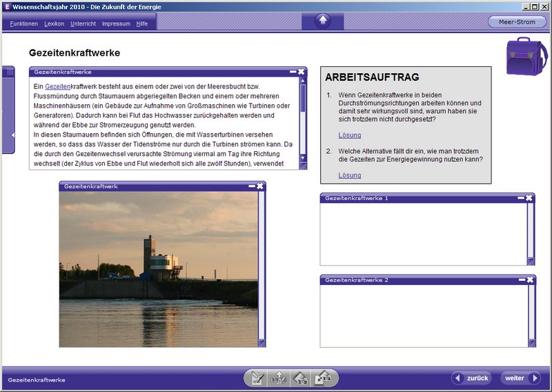Click the Gezeitenkraftwerke status bar label

click(37, 380)
